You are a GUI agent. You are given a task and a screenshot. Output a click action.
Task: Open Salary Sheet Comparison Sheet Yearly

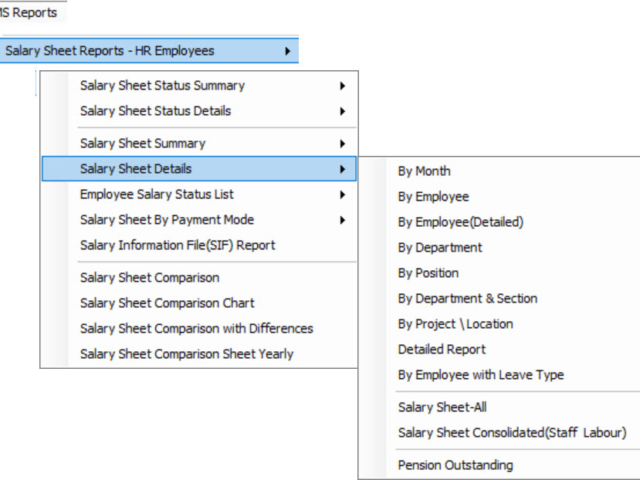[x=187, y=353]
